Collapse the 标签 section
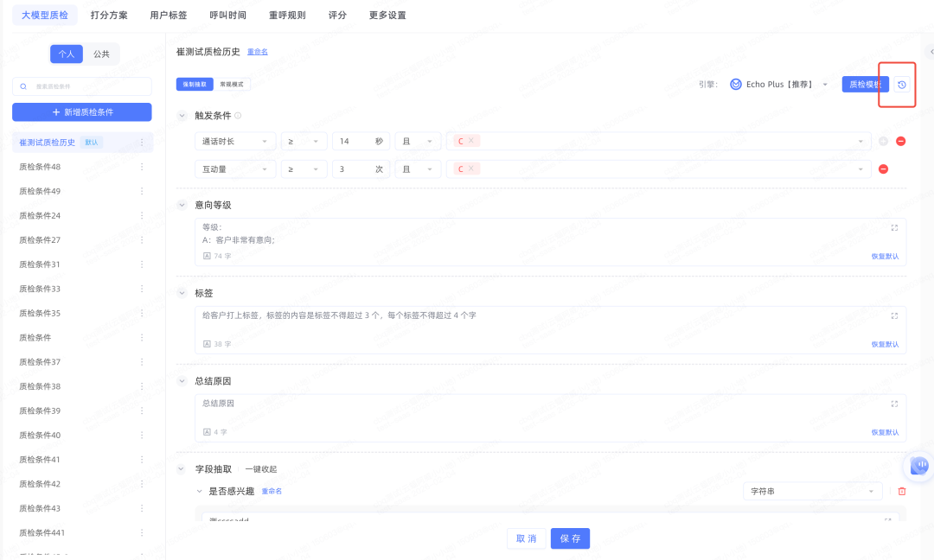This screenshot has height=560, width=934. [x=182, y=293]
